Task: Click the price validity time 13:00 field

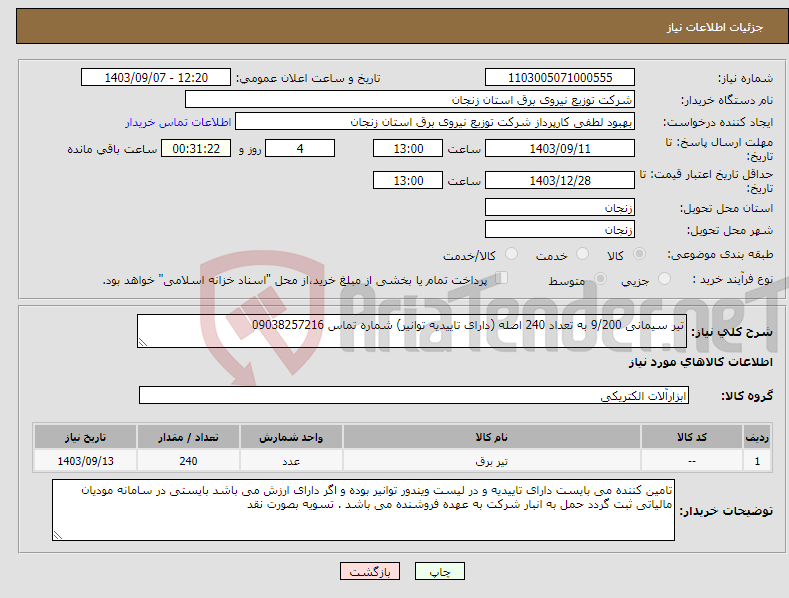Action: 408,180
